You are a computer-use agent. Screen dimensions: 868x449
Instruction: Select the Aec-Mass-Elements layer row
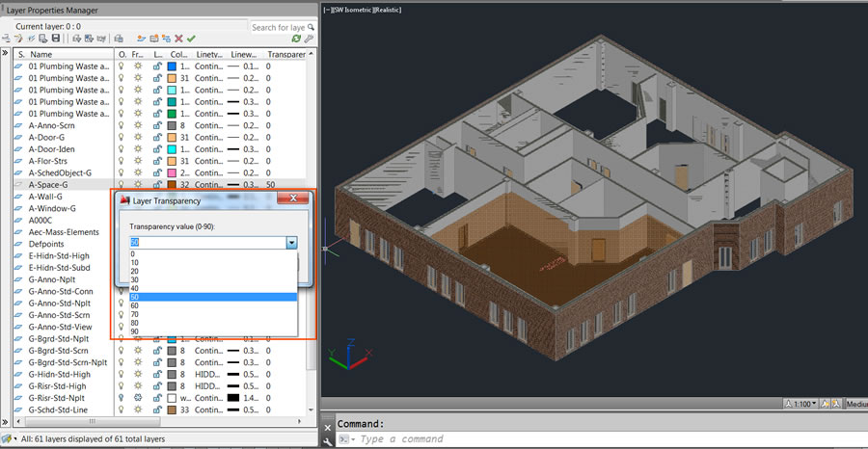63,232
